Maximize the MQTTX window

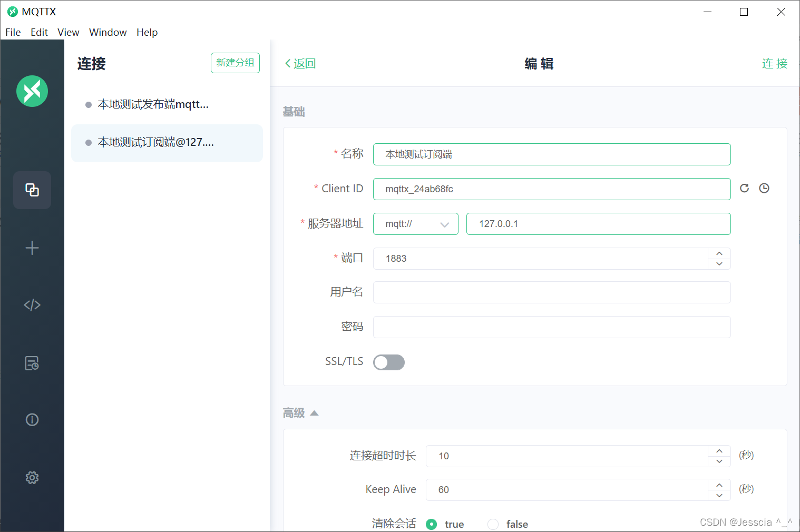pyautogui.click(x=744, y=12)
